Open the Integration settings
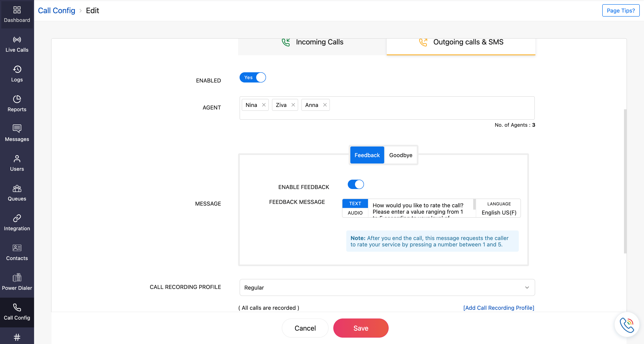Screen dimensions: 644x344 point(17,222)
